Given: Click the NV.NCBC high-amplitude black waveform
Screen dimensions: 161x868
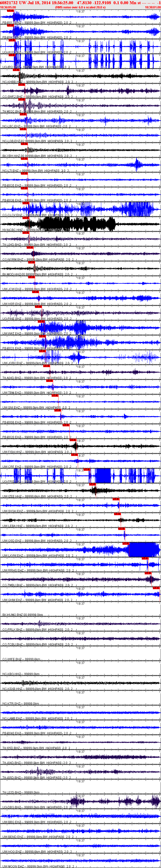Looking at the screenshot, I should [74, 223].
